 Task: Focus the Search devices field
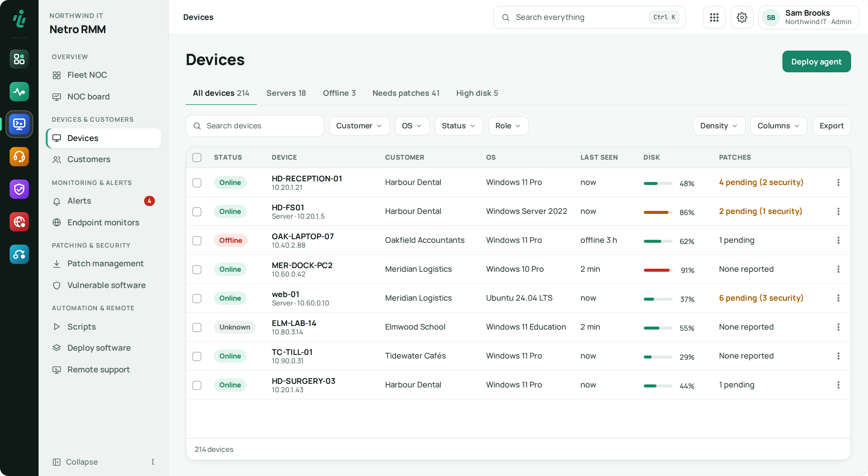[255, 126]
